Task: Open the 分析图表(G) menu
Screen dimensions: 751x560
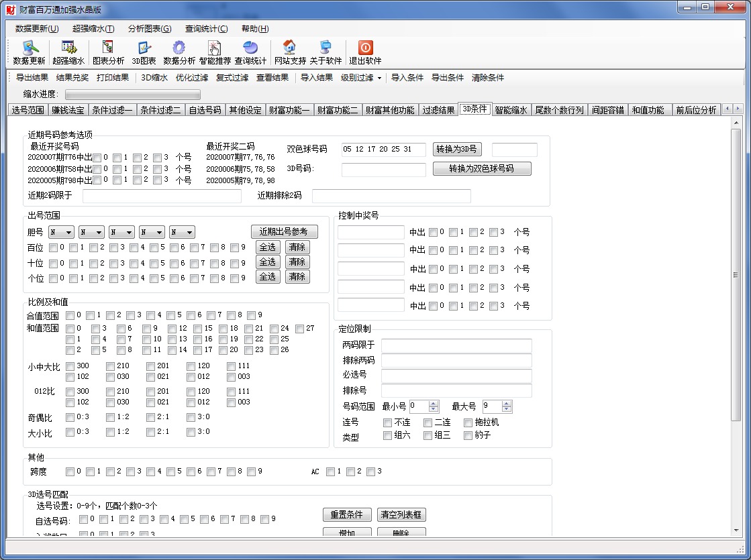Action: point(150,29)
